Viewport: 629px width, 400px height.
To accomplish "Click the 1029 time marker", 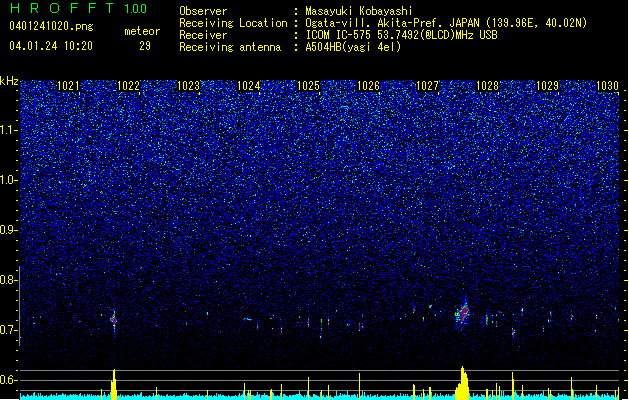I will 548,86.
